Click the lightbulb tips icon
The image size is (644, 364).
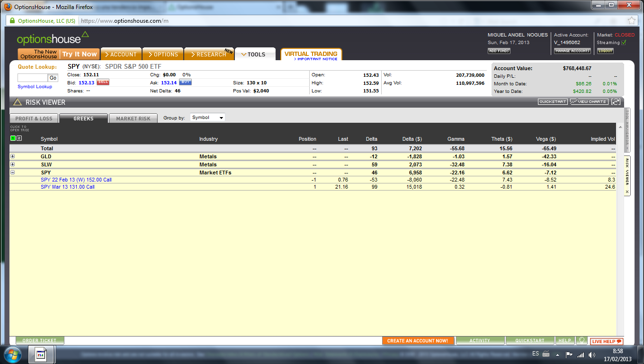coord(582,340)
